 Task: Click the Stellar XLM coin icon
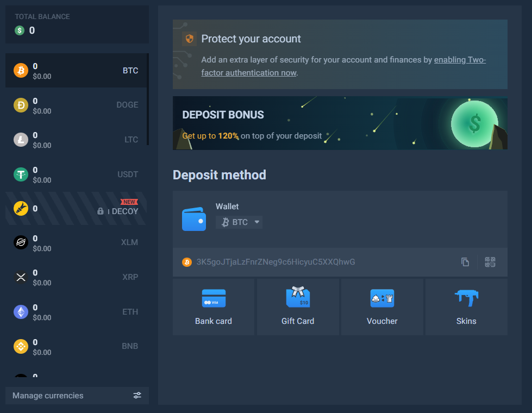click(21, 243)
